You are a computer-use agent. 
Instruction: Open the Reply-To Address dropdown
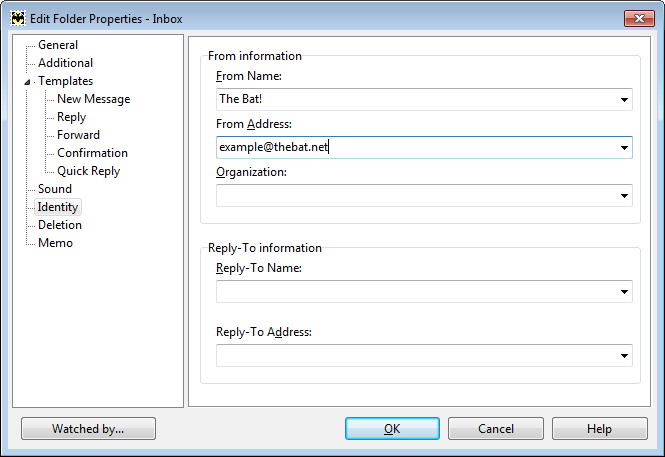624,356
